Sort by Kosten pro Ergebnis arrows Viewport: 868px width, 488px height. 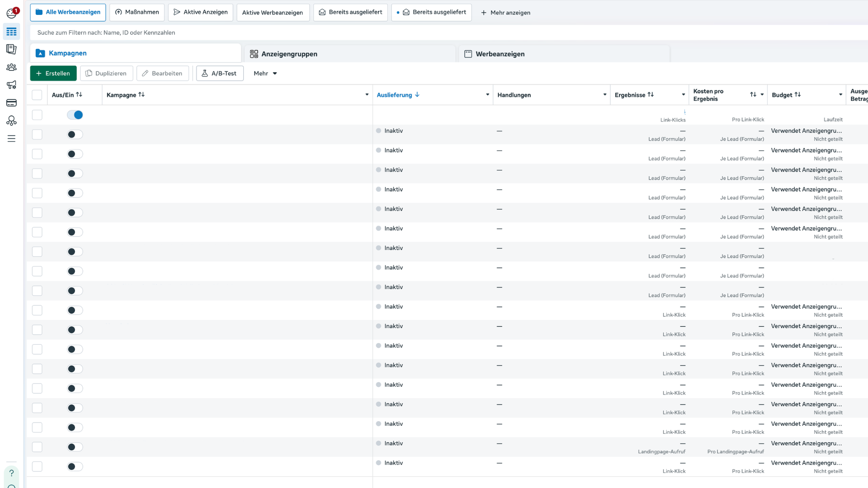[753, 94]
